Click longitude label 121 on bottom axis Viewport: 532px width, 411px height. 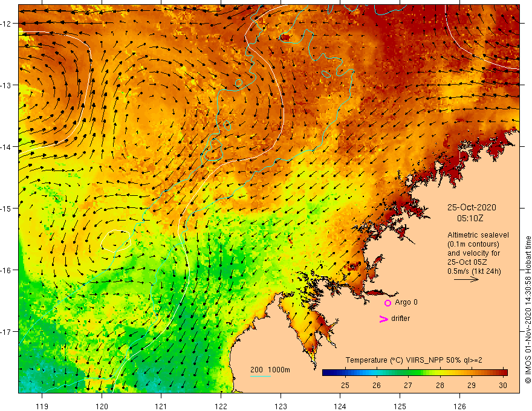click(x=161, y=406)
